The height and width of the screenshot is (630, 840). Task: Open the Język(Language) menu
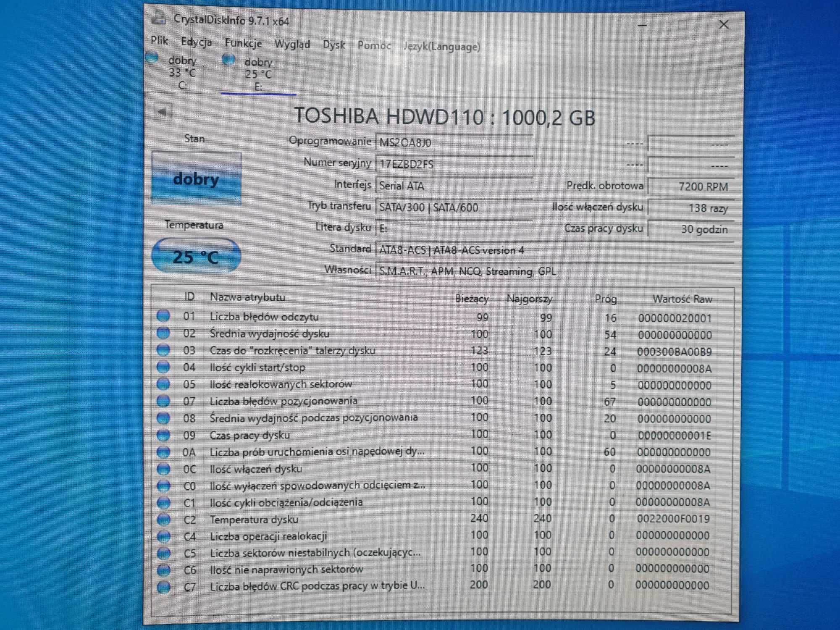442,46
